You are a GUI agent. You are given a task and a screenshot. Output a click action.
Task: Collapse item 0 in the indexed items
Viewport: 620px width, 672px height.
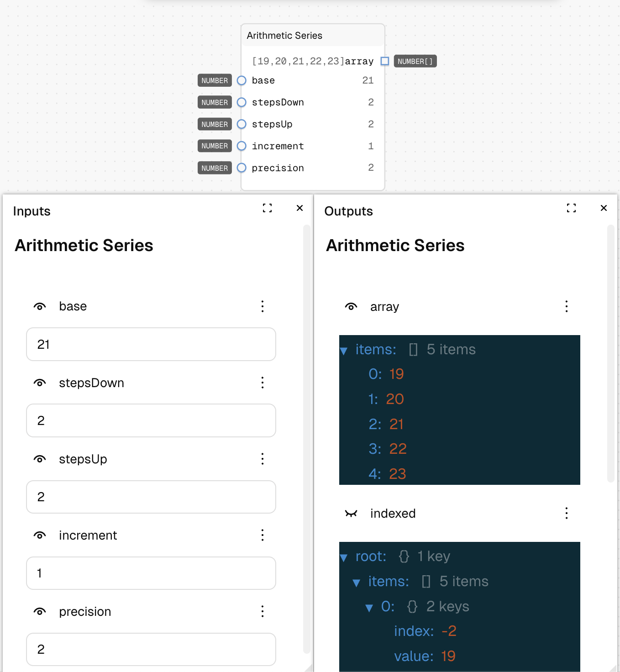pos(369,608)
